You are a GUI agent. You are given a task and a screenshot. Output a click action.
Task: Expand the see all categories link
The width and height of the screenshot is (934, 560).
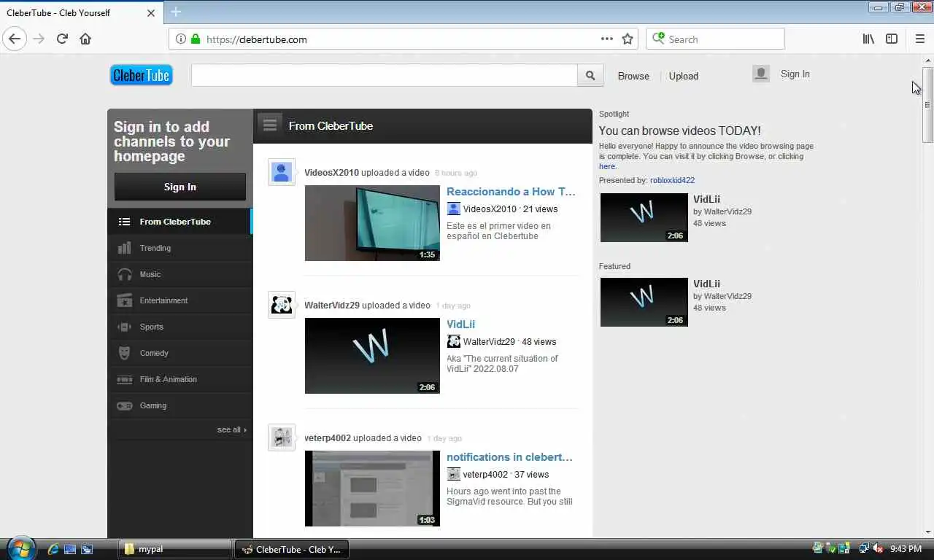tap(231, 429)
